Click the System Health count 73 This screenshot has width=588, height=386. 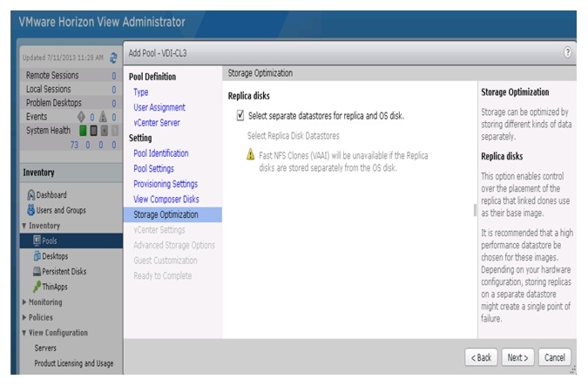pos(74,145)
